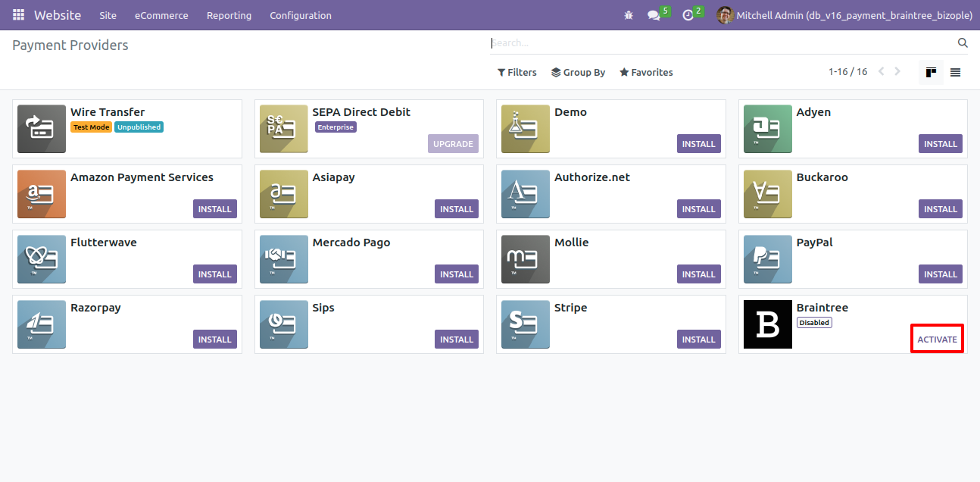Open the activities clock icon

[x=688, y=15]
